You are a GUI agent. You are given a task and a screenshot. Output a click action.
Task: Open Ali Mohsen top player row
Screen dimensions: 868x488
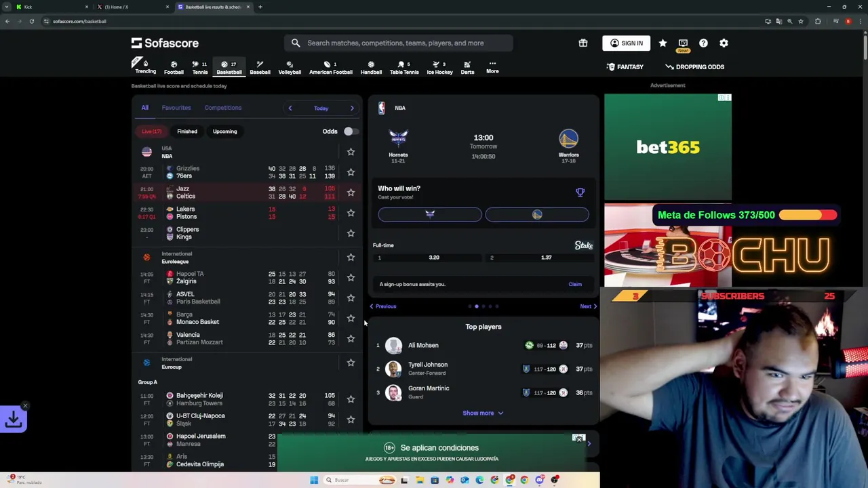[x=484, y=346]
